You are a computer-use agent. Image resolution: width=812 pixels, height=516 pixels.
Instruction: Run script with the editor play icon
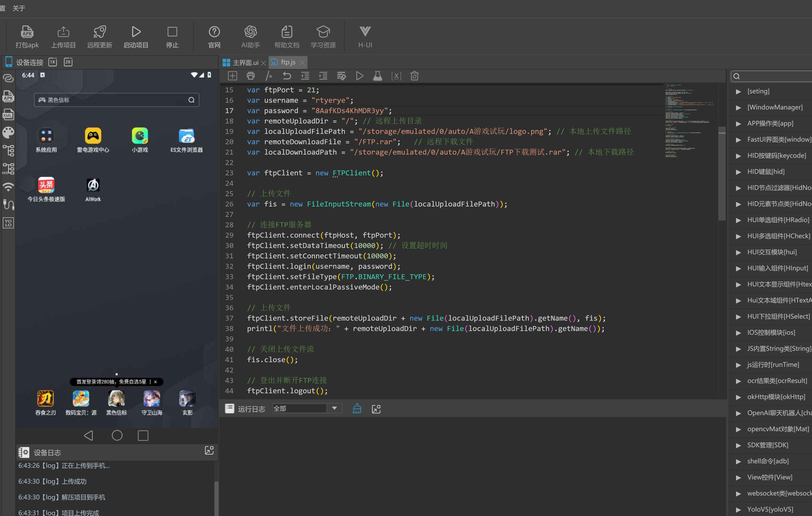[x=360, y=76]
